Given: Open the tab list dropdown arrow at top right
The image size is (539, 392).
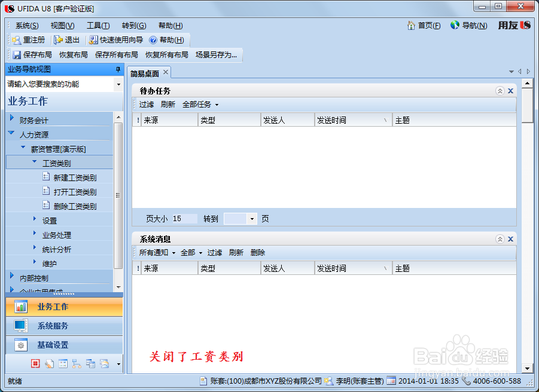Looking at the screenshot, I should 511,72.
